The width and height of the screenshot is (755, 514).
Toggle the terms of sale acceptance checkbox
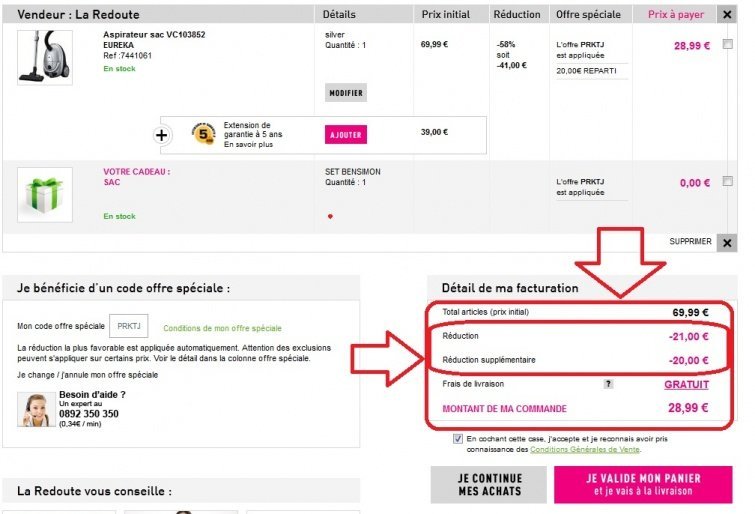click(x=458, y=438)
